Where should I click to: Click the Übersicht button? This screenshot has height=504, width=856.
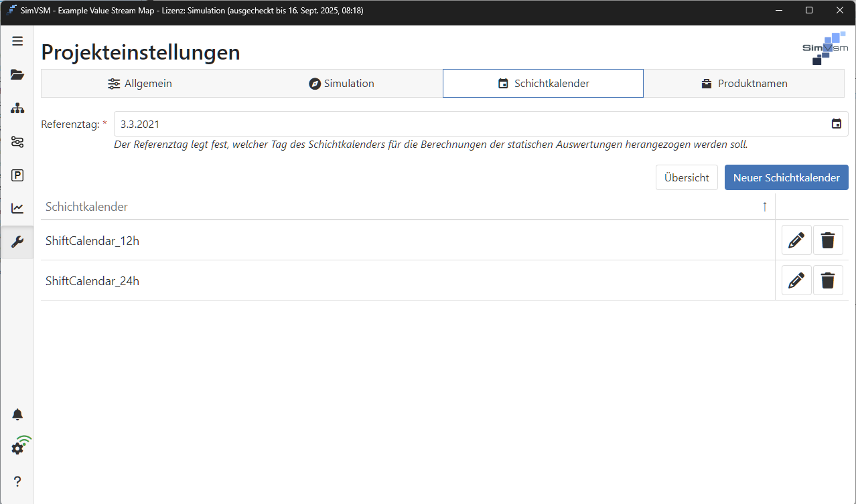point(687,177)
